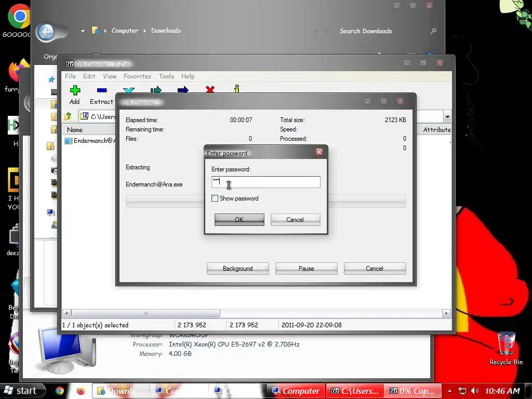Click the Move arrow icon in 7-Zip toolbar
This screenshot has height=399, width=532.
click(x=183, y=89)
